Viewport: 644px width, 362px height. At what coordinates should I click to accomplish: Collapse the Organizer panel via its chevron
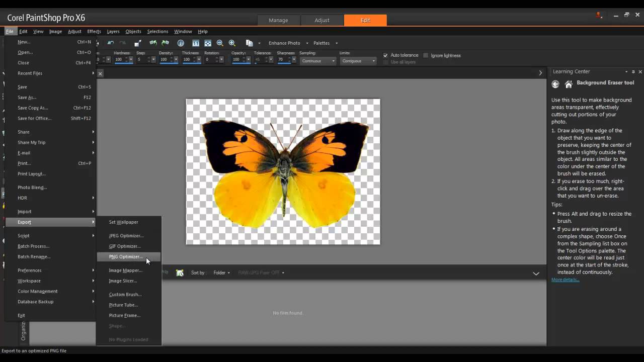536,274
